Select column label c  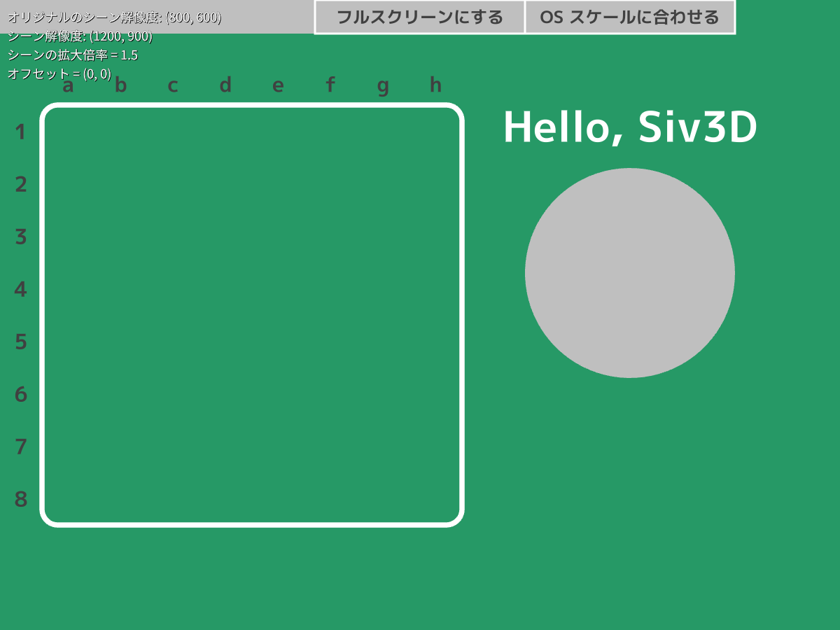(173, 86)
